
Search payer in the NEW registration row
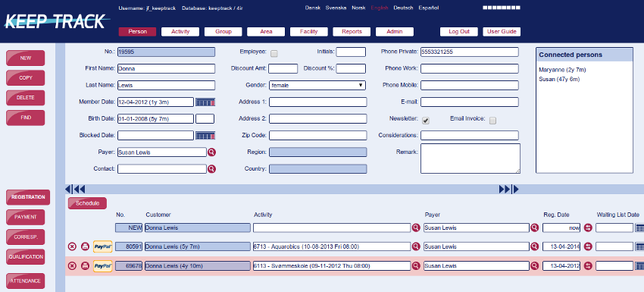click(534, 228)
